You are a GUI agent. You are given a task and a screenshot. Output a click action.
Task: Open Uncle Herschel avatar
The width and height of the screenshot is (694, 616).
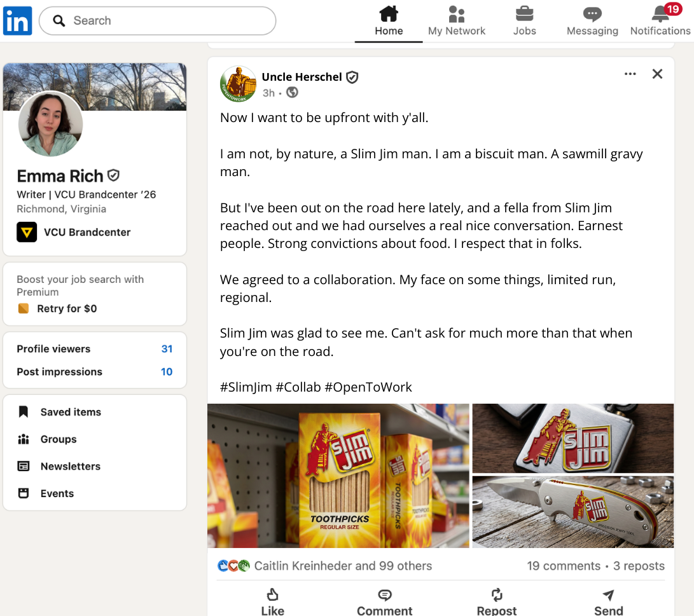tap(238, 84)
